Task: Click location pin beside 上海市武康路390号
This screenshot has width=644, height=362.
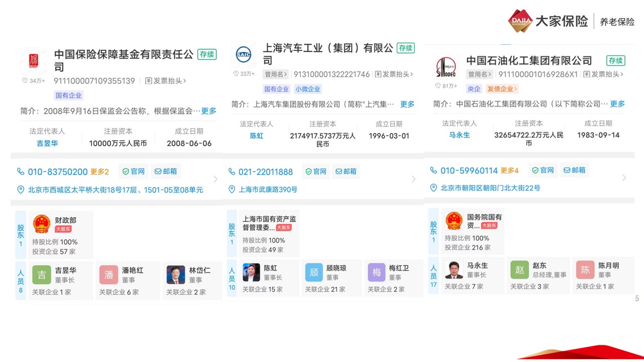Action: 232,190
